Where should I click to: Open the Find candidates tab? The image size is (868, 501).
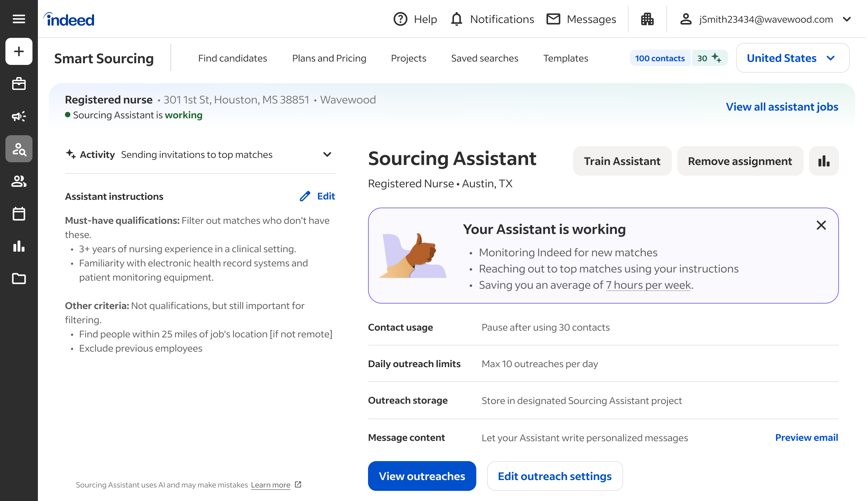[x=232, y=58]
